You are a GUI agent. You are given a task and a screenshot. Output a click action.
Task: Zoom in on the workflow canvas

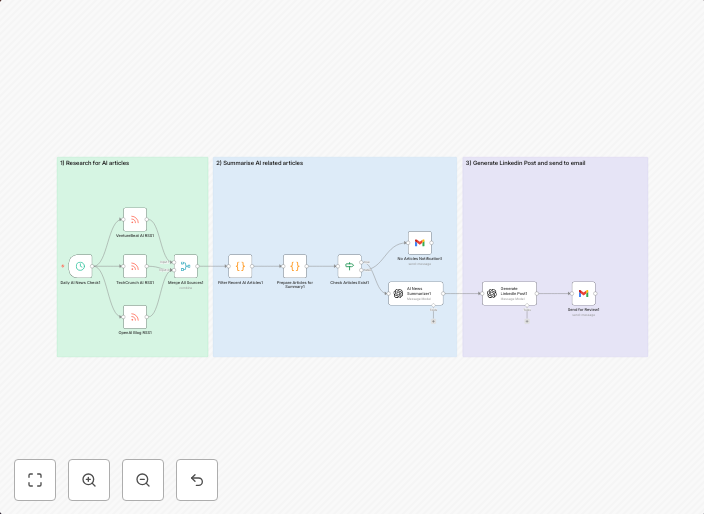pos(89,480)
